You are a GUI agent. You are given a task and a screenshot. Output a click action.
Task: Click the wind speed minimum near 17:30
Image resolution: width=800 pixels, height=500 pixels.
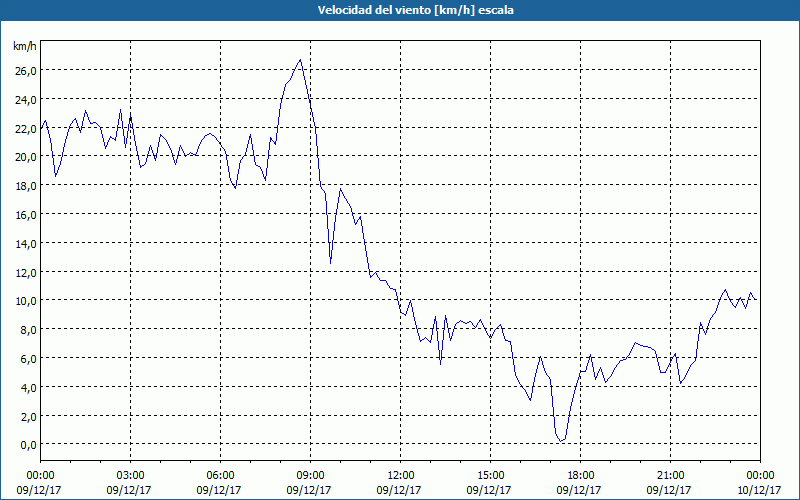560,441
